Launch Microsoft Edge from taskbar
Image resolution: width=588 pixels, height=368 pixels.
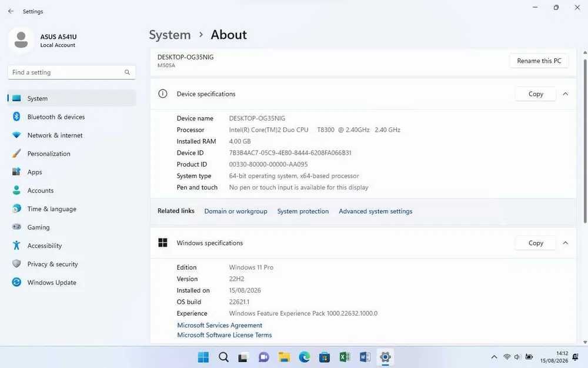point(304,357)
